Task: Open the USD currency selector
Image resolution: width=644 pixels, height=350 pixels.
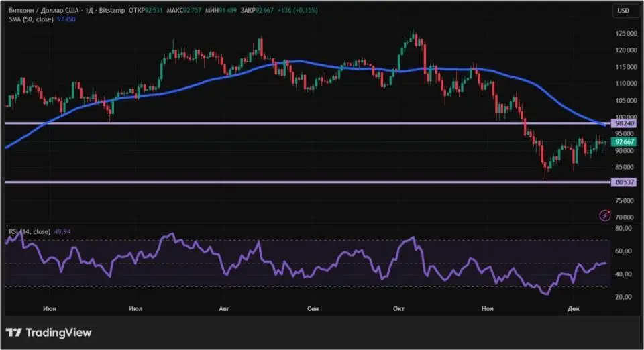Action: pos(623,11)
